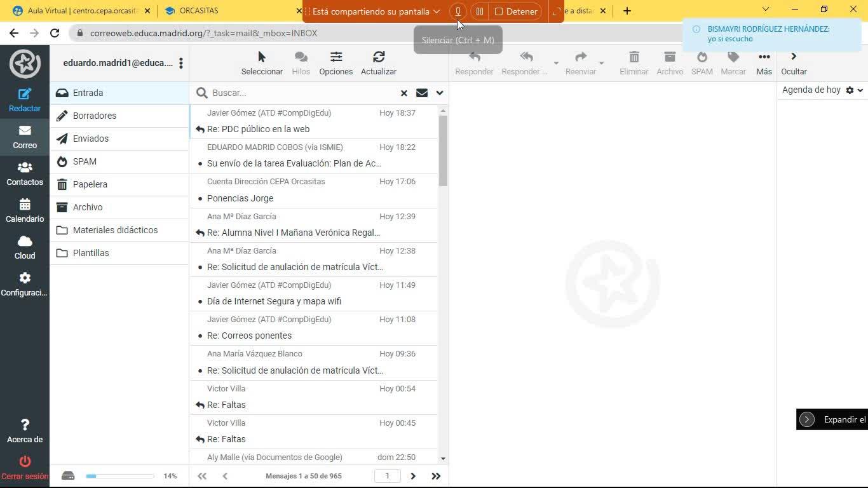
Task: Open the Opciones list settings
Action: (x=336, y=63)
